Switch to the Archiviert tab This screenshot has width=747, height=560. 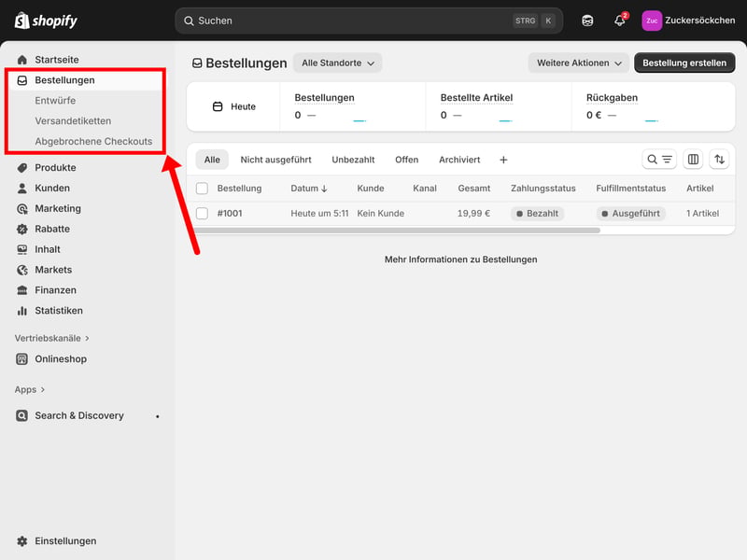[x=459, y=160]
